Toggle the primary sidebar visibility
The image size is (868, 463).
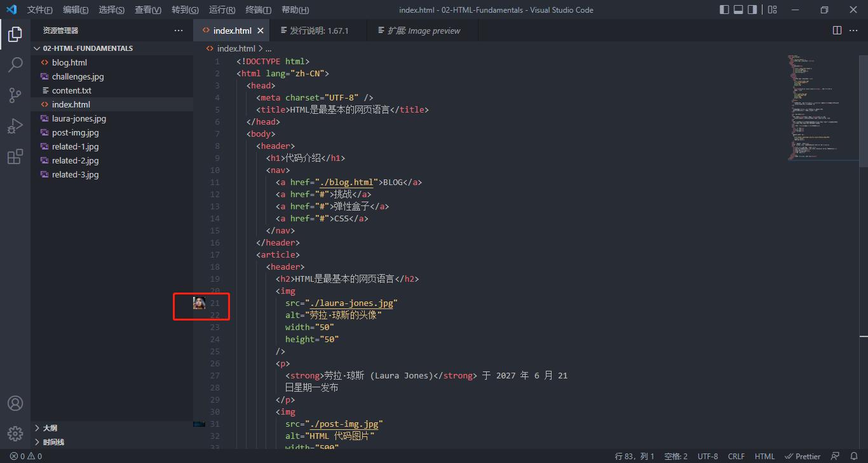pyautogui.click(x=724, y=9)
